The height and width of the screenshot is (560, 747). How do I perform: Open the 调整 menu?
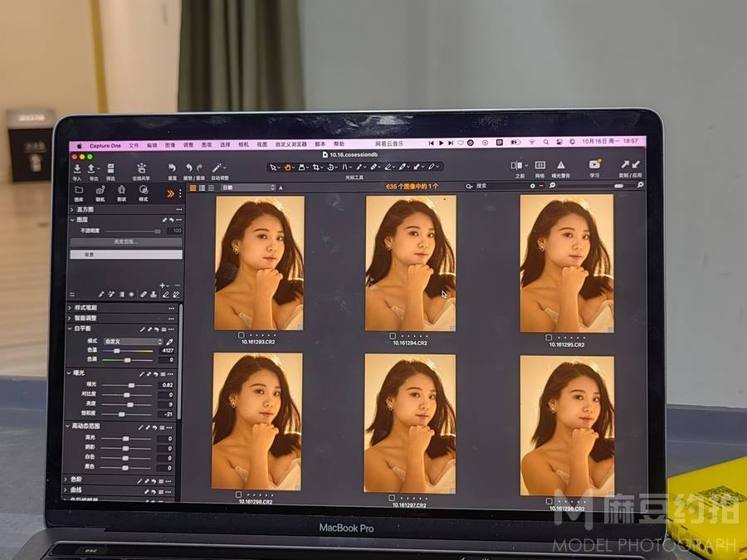tap(188, 144)
